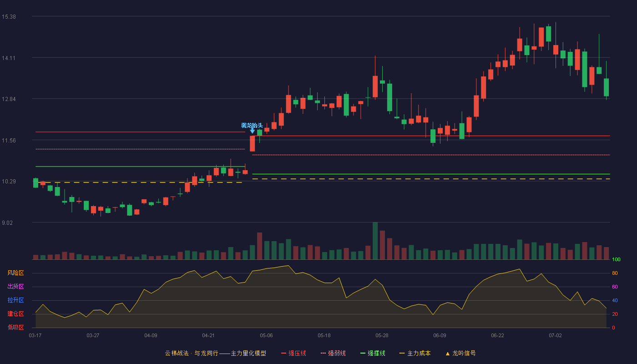
Task: Click the 03-17 date label
Action: [x=35, y=335]
